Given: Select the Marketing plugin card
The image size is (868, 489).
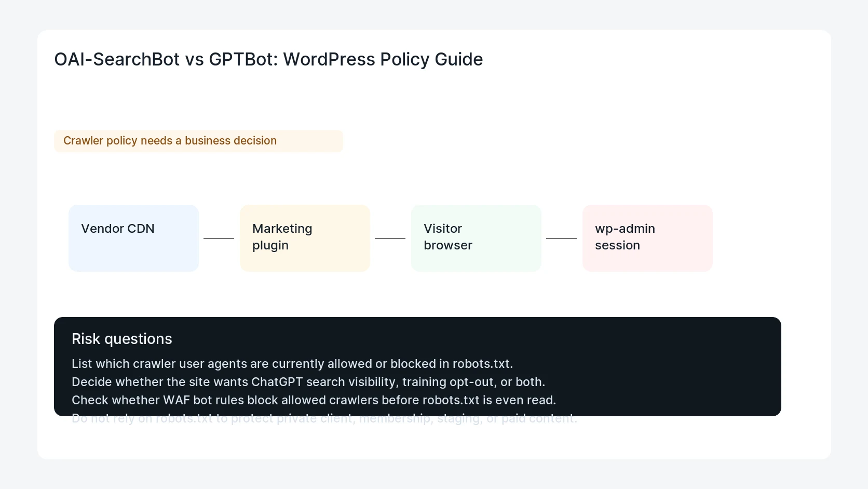Looking at the screenshot, I should click(305, 238).
